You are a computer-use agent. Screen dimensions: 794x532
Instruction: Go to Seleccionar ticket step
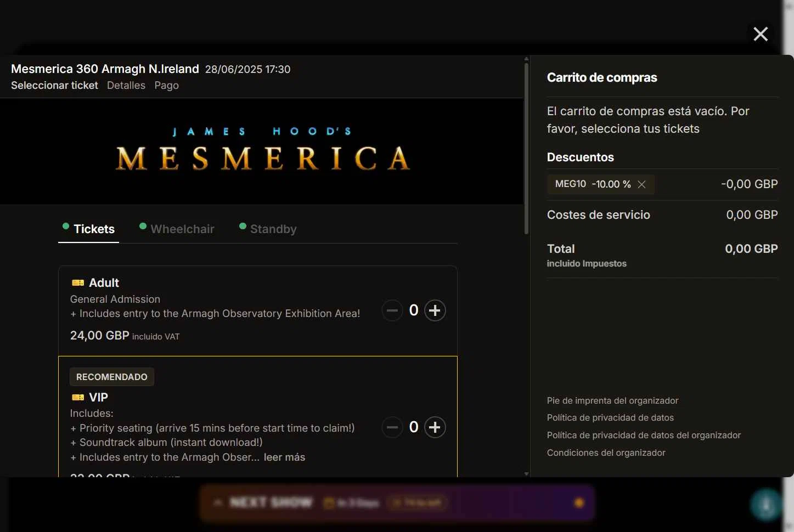(54, 85)
